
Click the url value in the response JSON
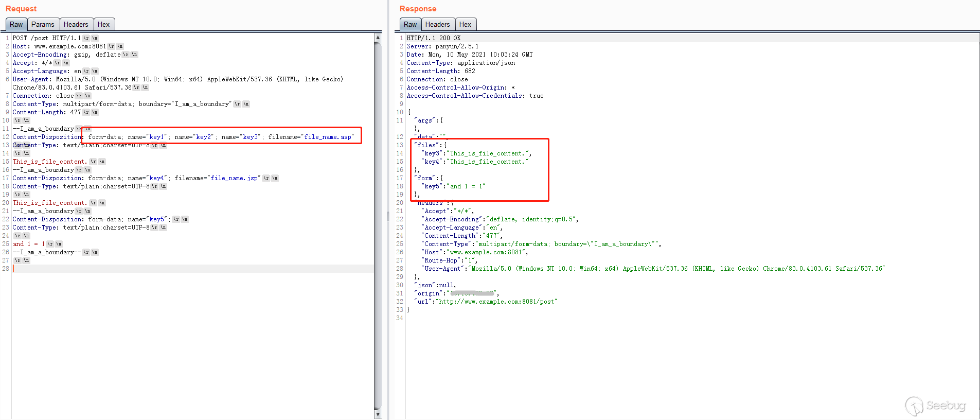(x=497, y=302)
